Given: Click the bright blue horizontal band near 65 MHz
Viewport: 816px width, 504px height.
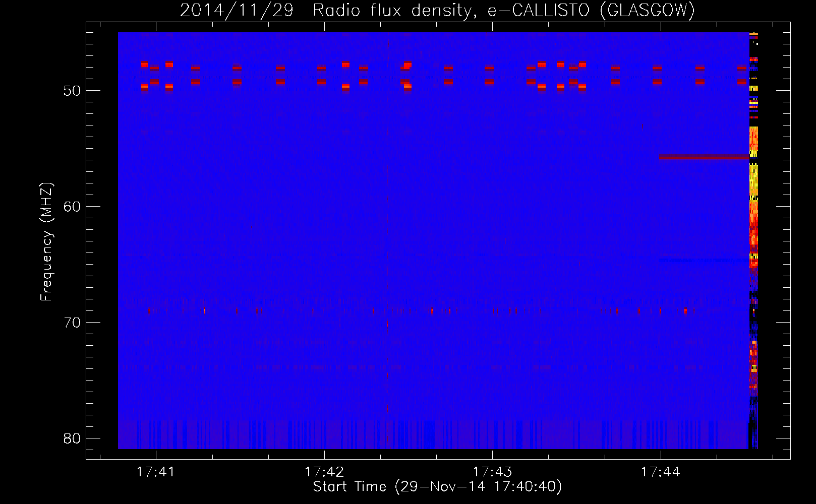Looking at the screenshot, I should point(704,261).
